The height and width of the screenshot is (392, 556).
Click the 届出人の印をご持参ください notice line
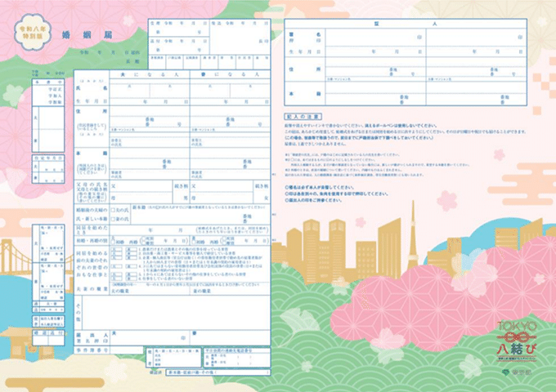tap(313, 200)
